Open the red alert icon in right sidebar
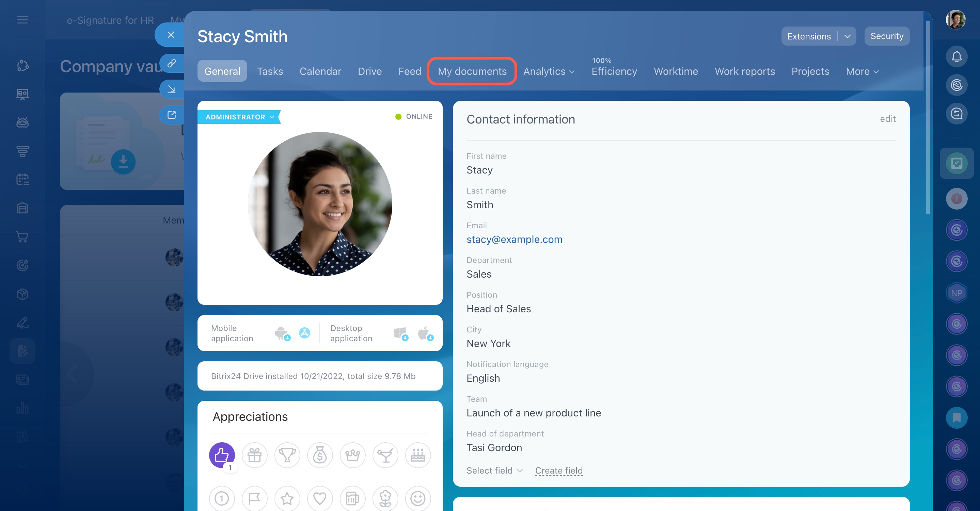 (957, 198)
